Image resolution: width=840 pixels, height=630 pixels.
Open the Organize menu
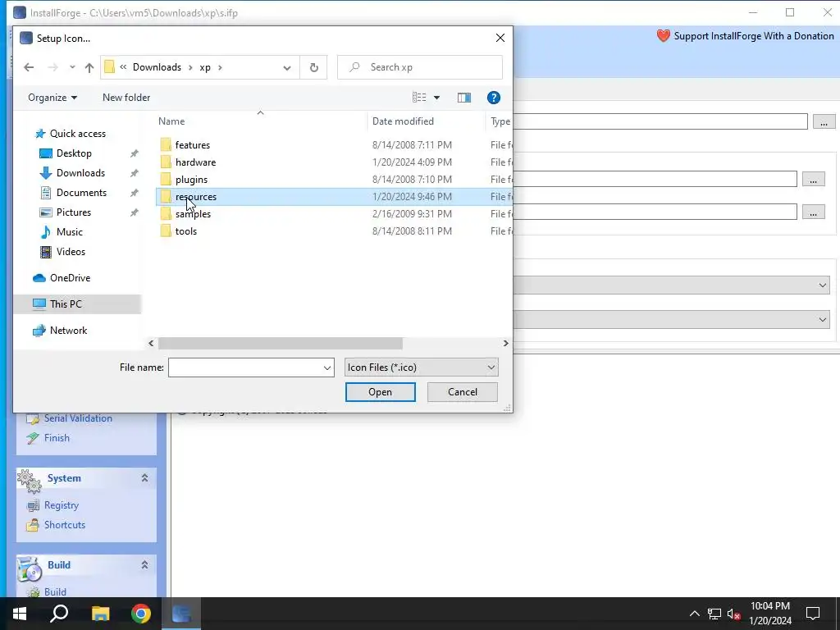pyautogui.click(x=52, y=98)
